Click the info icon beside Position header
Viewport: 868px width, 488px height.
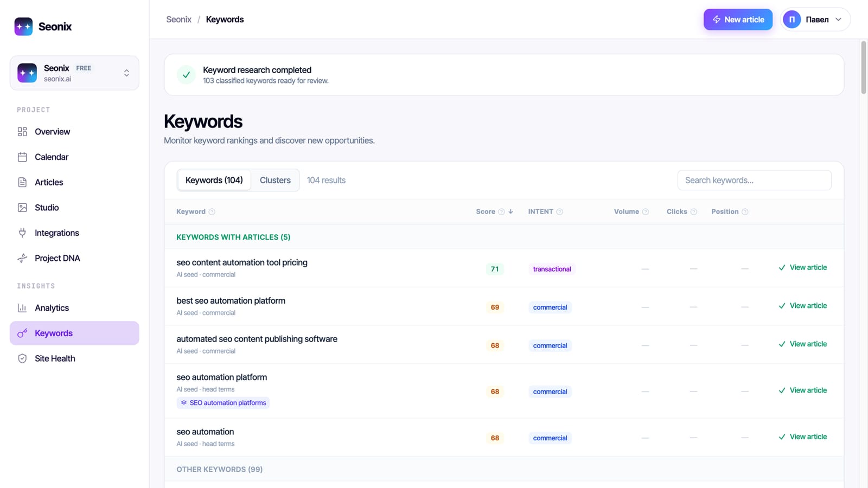tap(745, 212)
